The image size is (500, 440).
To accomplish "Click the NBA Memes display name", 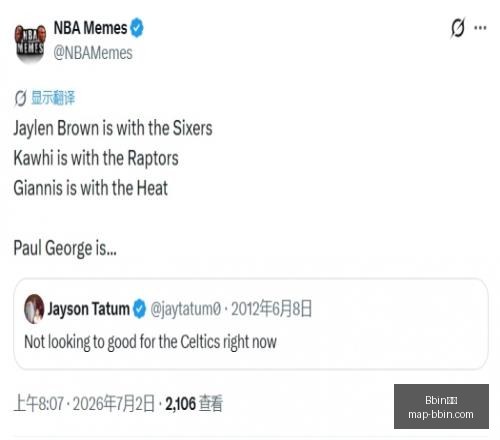I will [90, 28].
